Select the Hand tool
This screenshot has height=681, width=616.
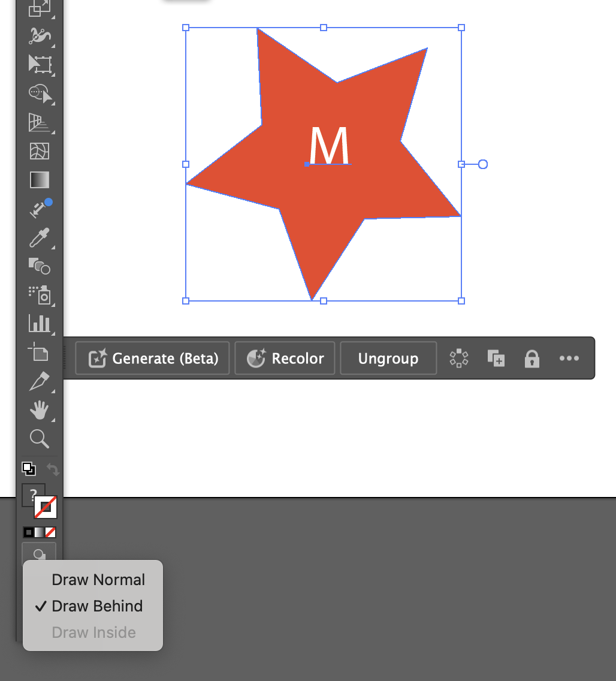39,410
